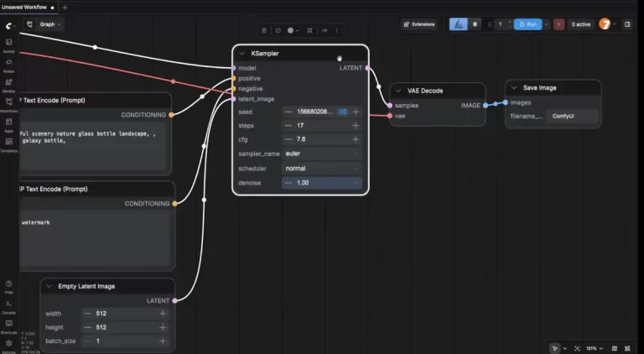This screenshot has height=354, width=644.
Task: Click the Run button
Action: click(527, 24)
